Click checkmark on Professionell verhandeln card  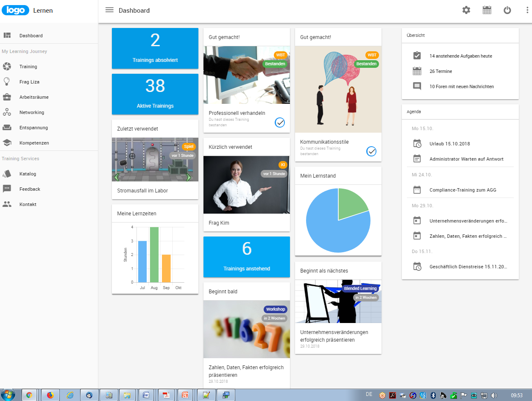pyautogui.click(x=280, y=123)
